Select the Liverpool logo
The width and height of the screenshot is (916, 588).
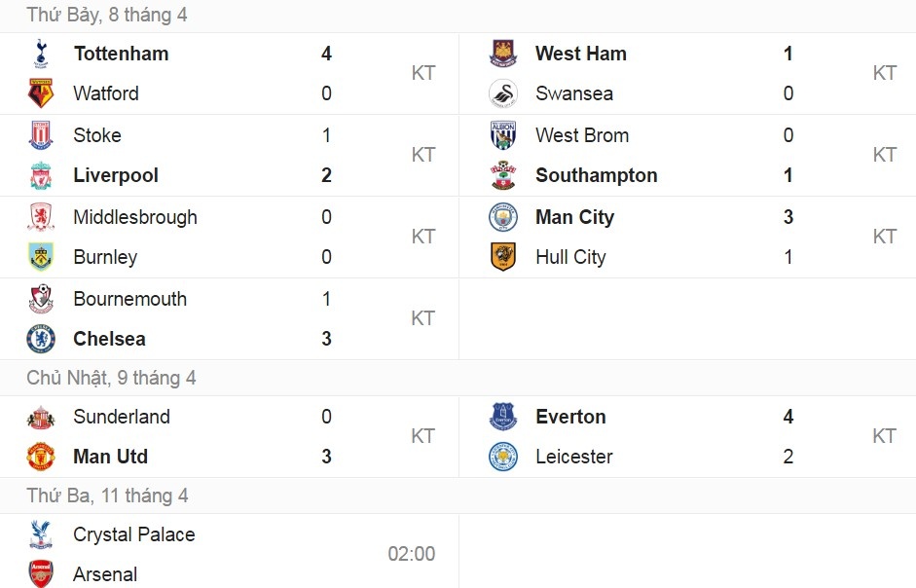click(x=40, y=175)
